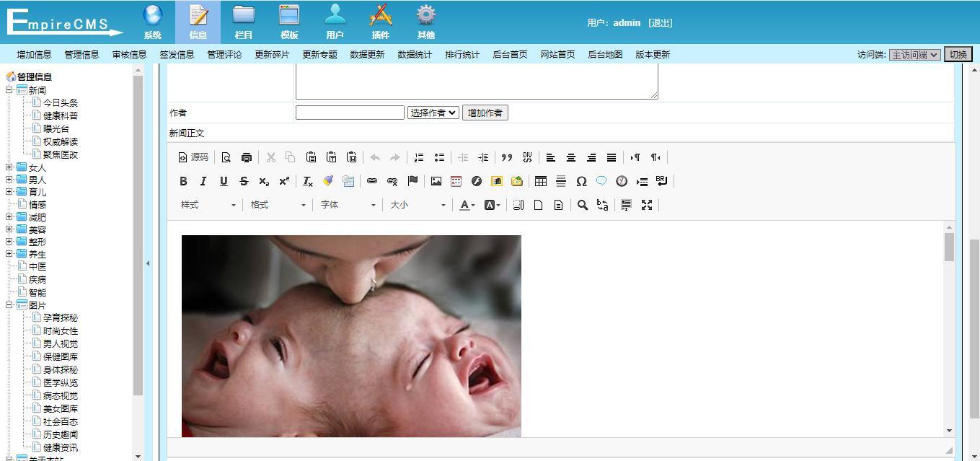The width and height of the screenshot is (980, 461).
Task: Open the 系统 top tab
Action: 153,22
